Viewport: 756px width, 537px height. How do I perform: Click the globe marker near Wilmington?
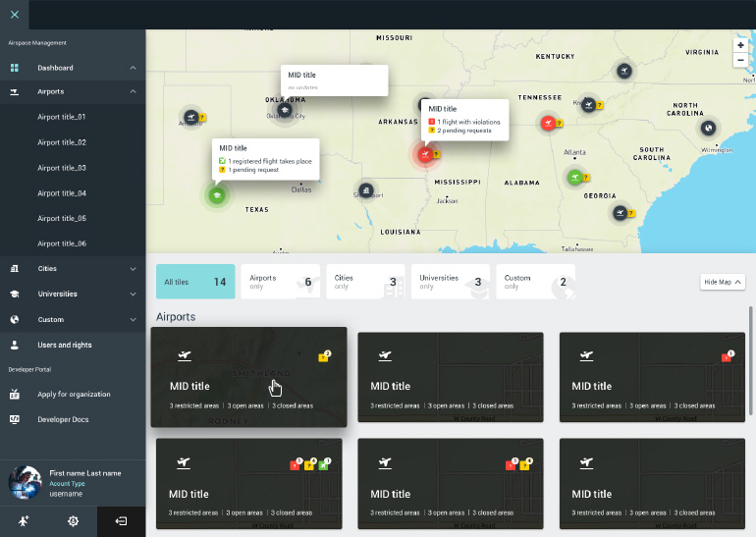[x=708, y=128]
